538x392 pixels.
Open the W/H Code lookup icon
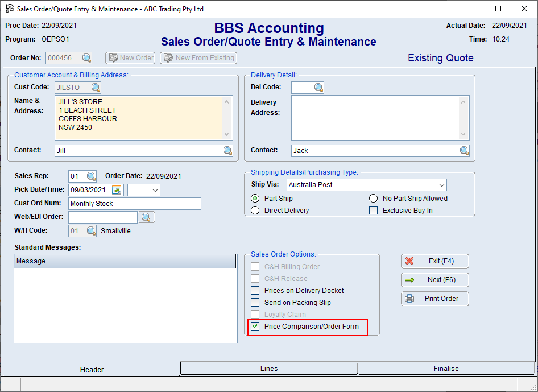[x=91, y=230]
